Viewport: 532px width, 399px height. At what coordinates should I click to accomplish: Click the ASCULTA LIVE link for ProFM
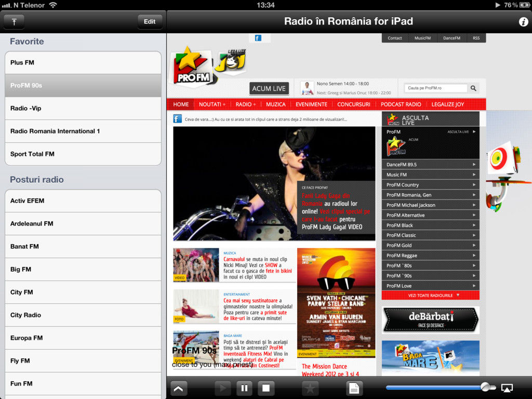click(x=461, y=131)
